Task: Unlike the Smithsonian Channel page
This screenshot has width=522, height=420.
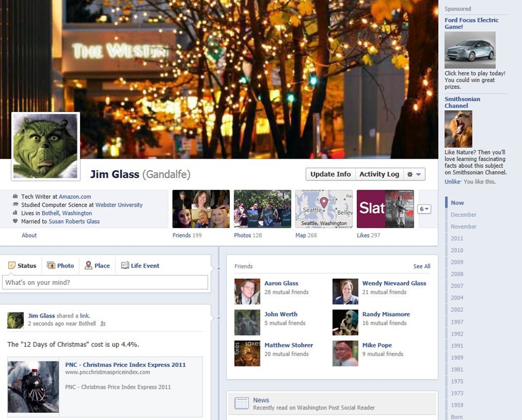Action: 452,182
